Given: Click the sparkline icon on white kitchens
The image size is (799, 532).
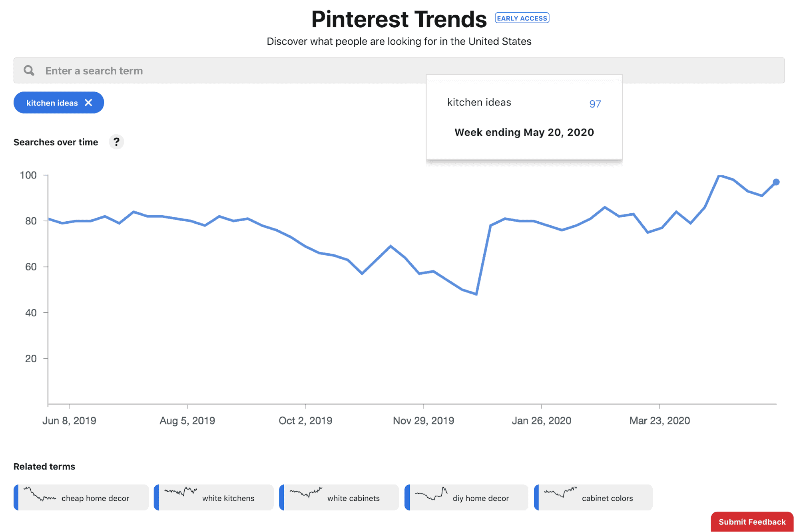Looking at the screenshot, I should click(181, 495).
